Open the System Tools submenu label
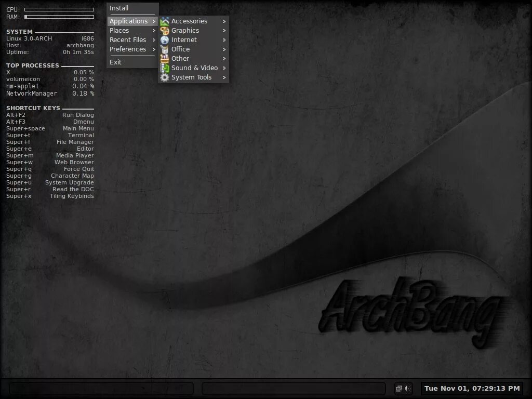Viewport: 532px width, 399px height. pos(191,77)
